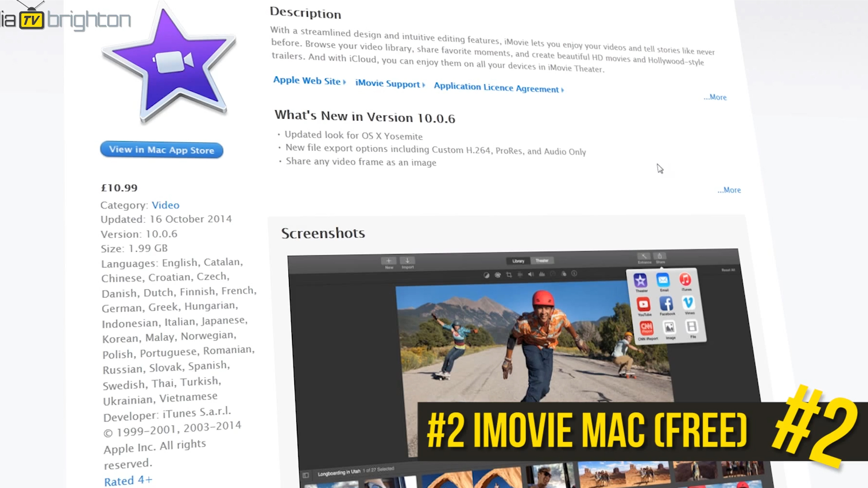The width and height of the screenshot is (868, 488).
Task: Click the Description section heading
Action: click(306, 13)
